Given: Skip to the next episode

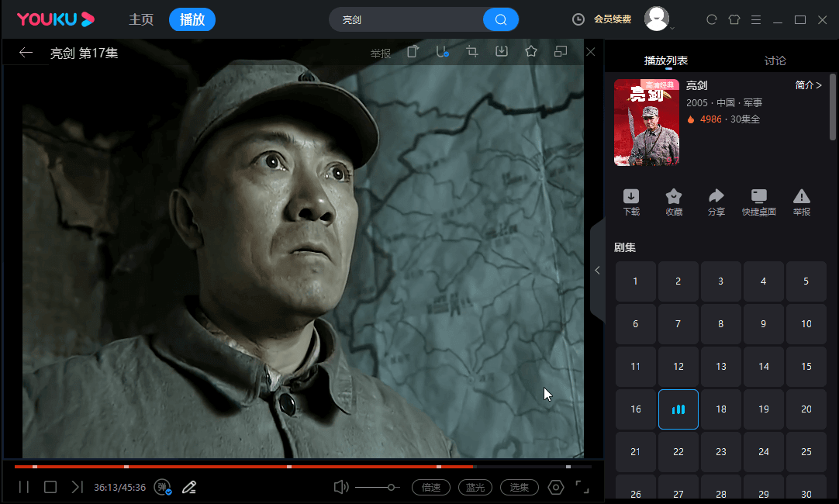Looking at the screenshot, I should tap(77, 487).
